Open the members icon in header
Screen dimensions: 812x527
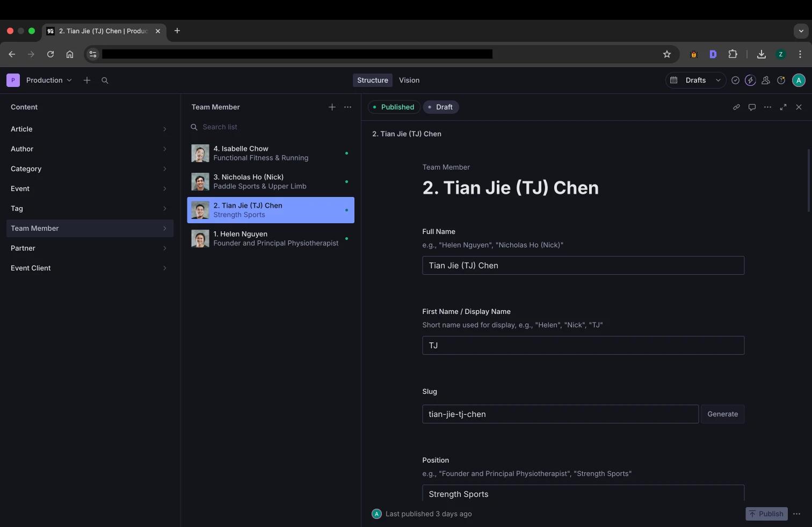[x=766, y=80]
